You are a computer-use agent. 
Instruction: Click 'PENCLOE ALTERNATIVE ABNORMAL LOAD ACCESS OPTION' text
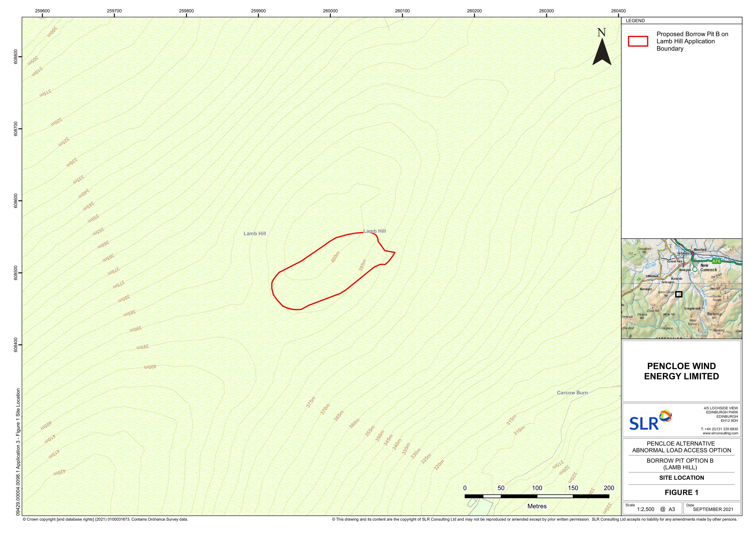tap(681, 447)
